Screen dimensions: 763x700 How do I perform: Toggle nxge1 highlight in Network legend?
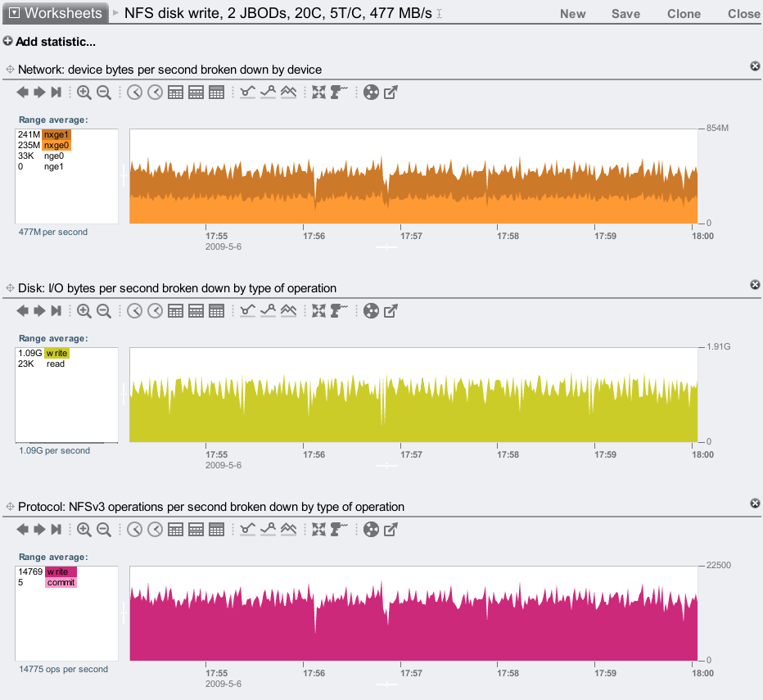tap(56, 134)
